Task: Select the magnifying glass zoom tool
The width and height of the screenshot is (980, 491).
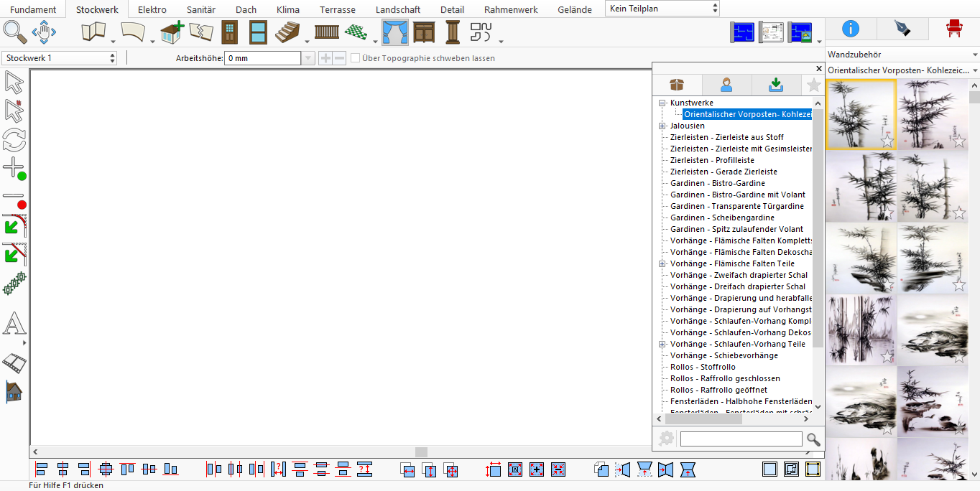Action: click(x=14, y=32)
